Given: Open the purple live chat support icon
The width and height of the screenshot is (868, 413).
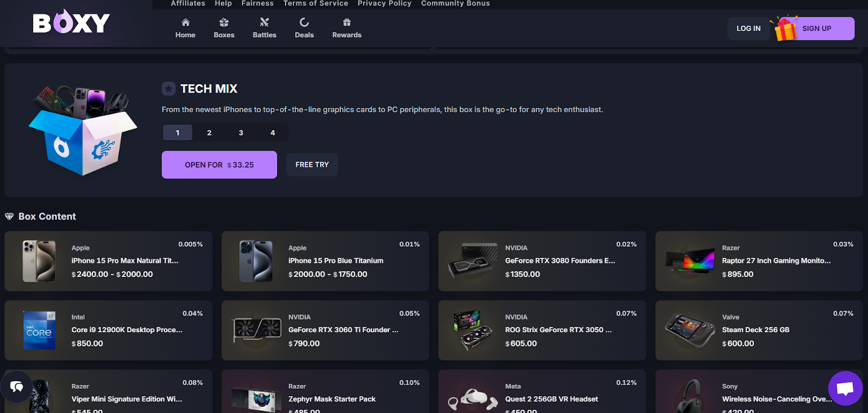Looking at the screenshot, I should [x=845, y=388].
